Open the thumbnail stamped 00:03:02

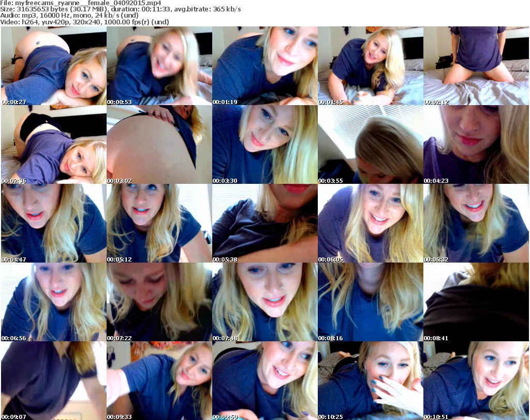pos(159,144)
